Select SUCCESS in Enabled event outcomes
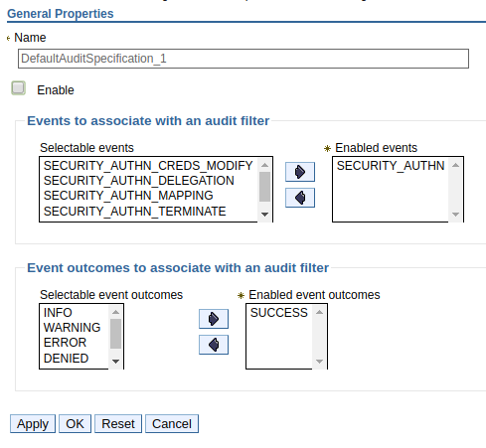This screenshot has height=448, width=486. (x=279, y=313)
